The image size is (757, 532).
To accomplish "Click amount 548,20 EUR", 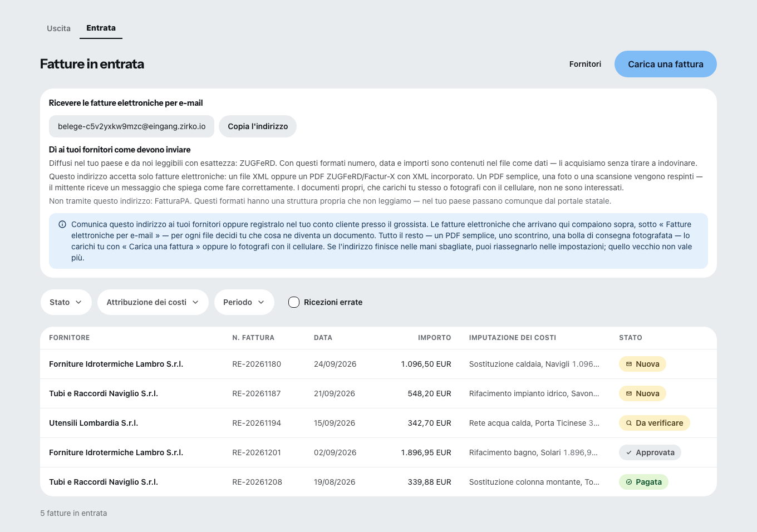I will tap(429, 393).
